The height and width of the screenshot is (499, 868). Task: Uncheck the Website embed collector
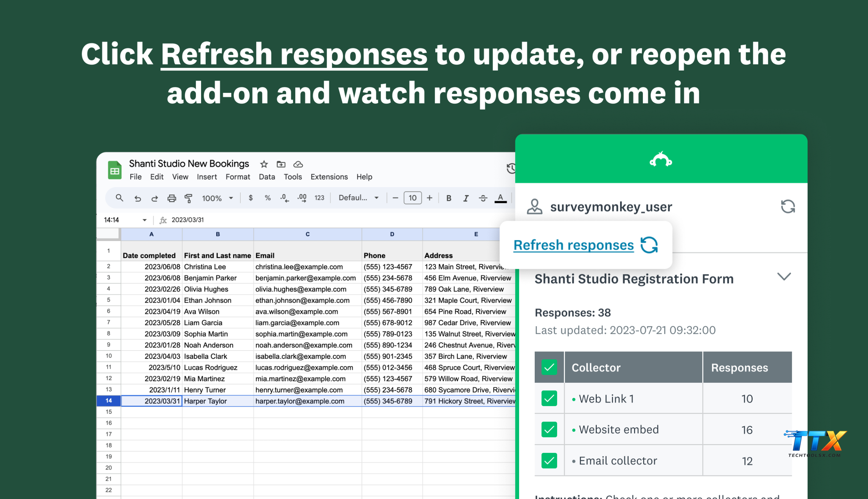[549, 430]
